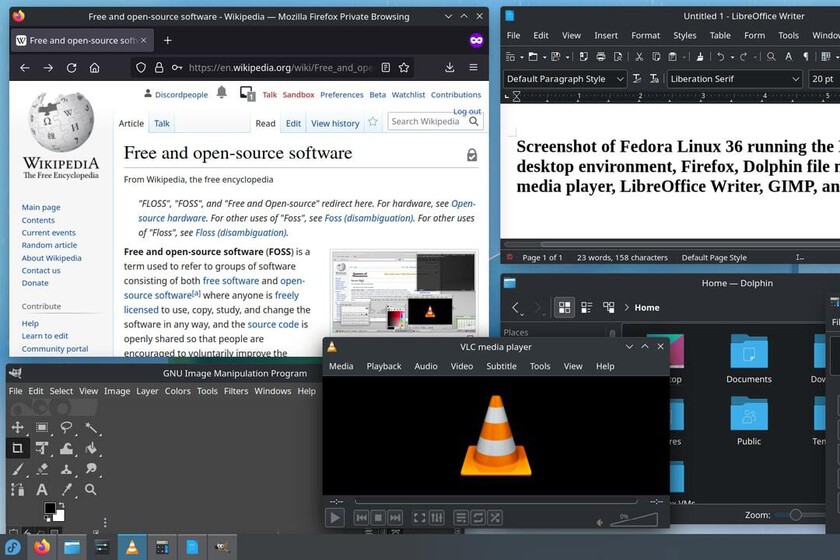
Task: Select the Move tool in GIMP toolbox
Action: tap(17, 427)
